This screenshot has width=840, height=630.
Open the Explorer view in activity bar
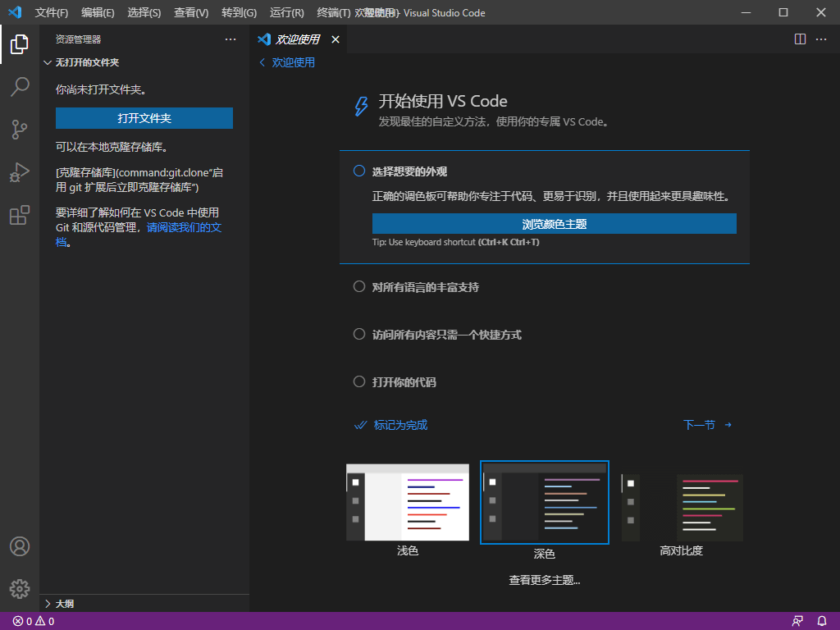click(20, 44)
